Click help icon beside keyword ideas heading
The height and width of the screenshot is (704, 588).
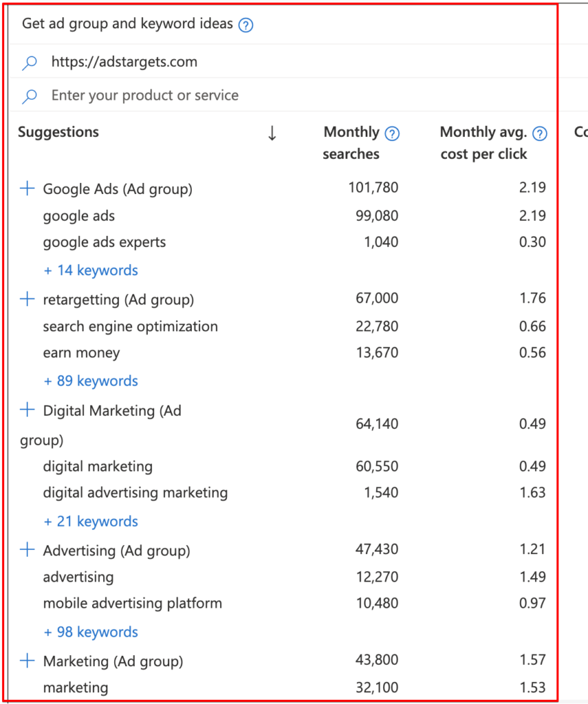246,25
